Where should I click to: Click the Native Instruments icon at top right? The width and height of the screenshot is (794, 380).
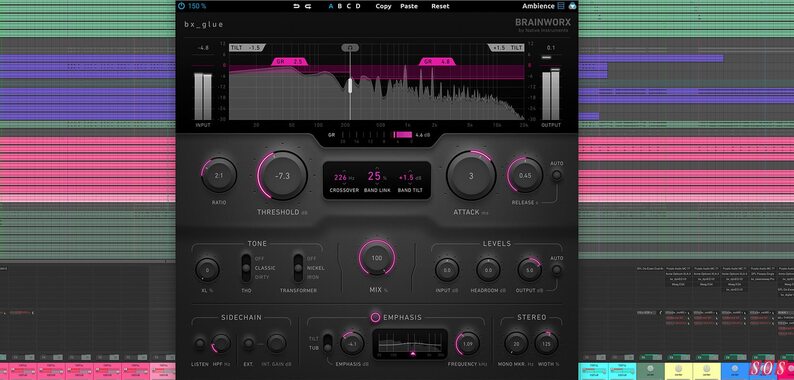click(x=572, y=6)
